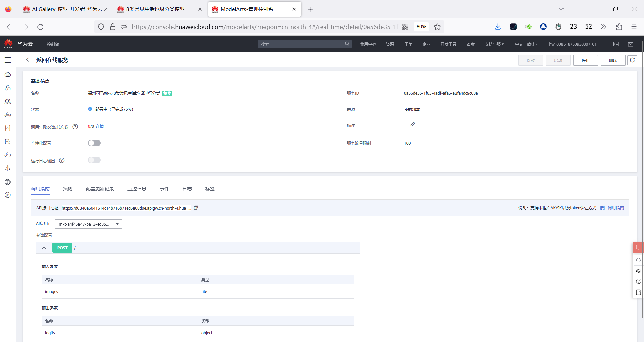This screenshot has width=644, height=342.
Task: Open the Firefox downloads arrow icon
Action: 498,27
